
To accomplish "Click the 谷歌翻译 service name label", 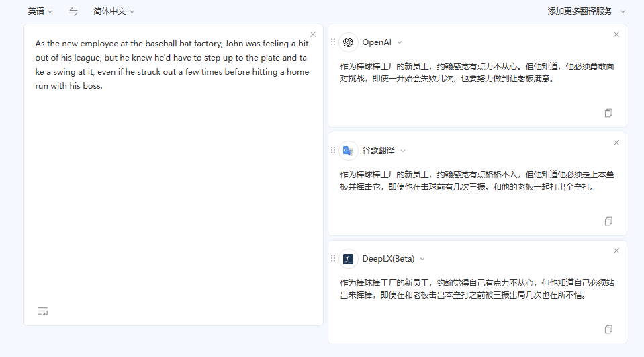I will [378, 151].
